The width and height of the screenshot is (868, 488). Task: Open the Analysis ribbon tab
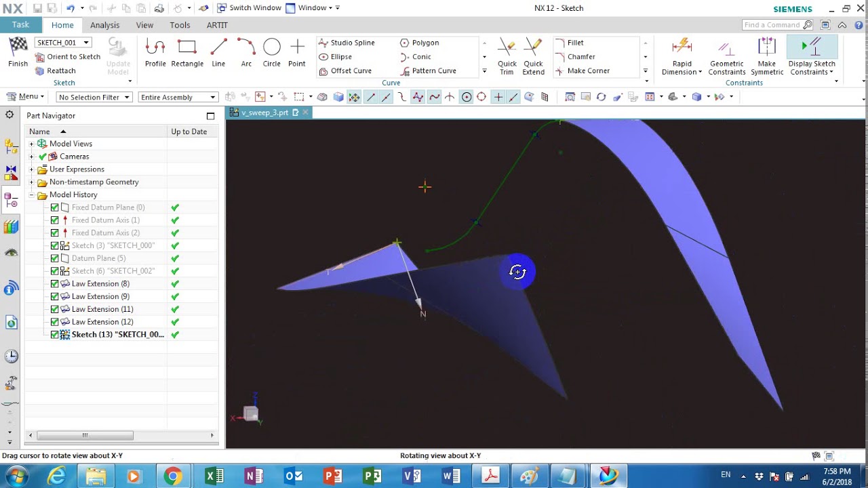[x=105, y=25]
